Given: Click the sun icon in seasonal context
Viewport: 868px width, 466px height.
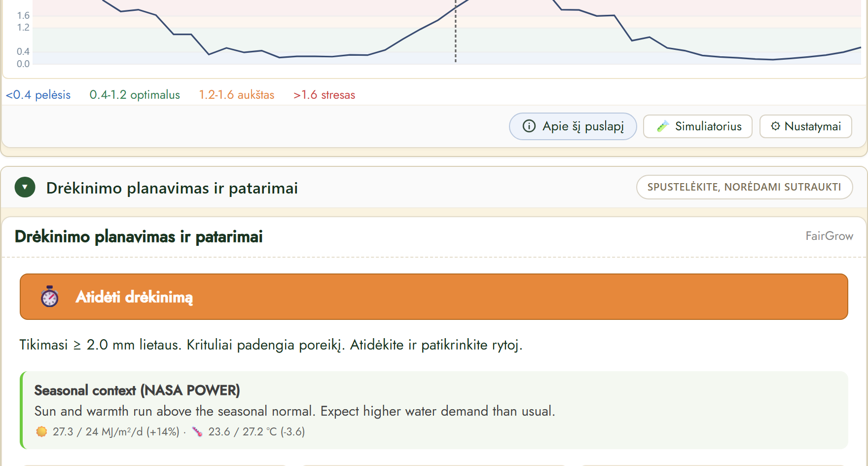Looking at the screenshot, I should [41, 432].
